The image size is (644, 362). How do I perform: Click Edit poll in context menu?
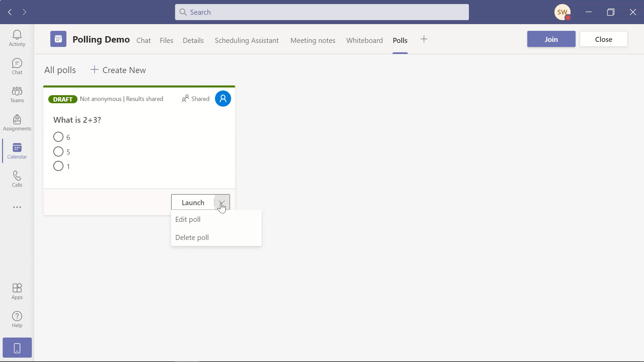(188, 219)
